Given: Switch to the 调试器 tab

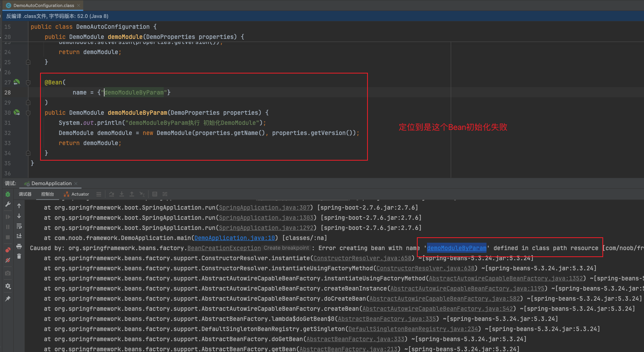Looking at the screenshot, I should 25,194.
